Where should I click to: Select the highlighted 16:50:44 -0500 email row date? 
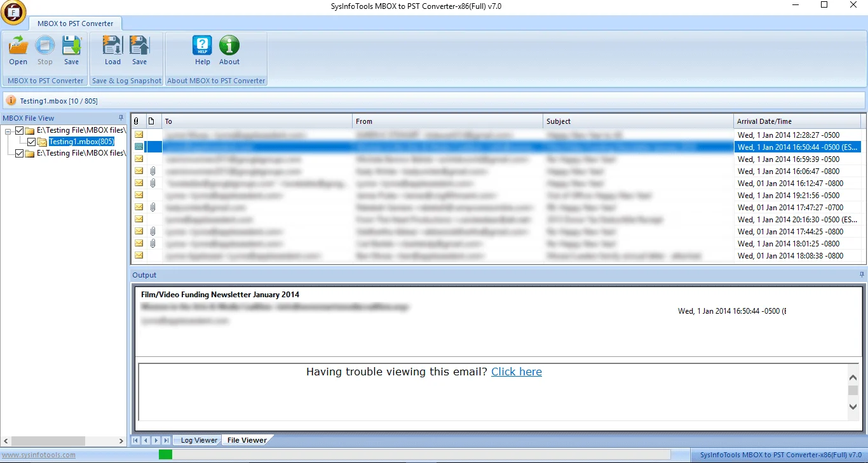[x=797, y=147]
